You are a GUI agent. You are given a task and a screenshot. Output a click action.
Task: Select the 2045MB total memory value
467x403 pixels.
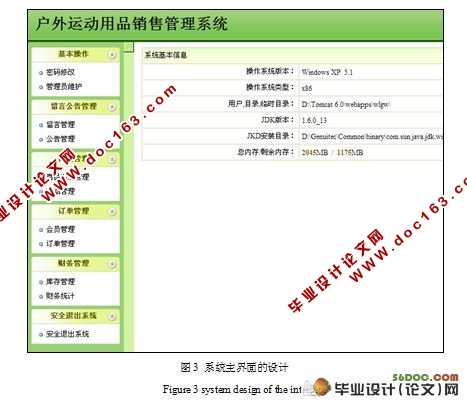[x=315, y=153]
